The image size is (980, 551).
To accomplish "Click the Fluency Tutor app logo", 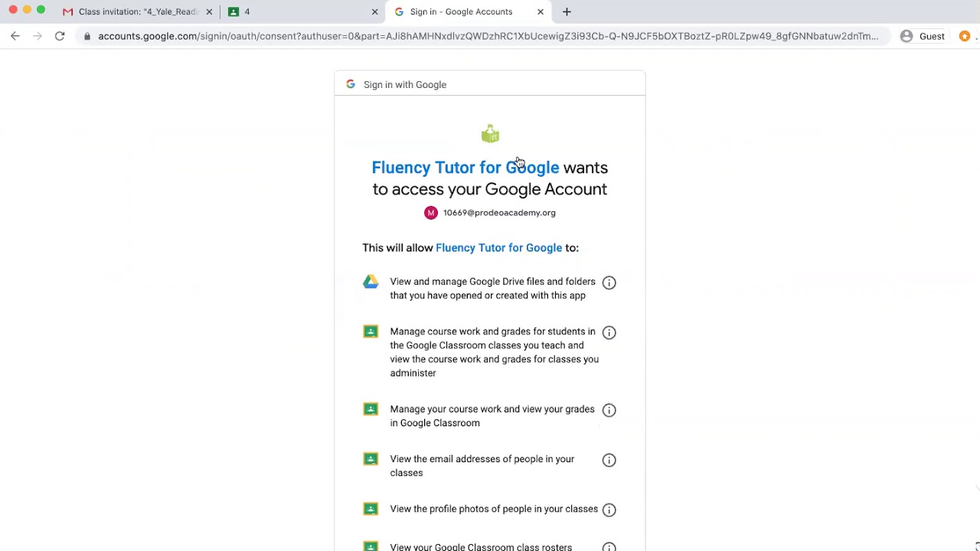I will [x=490, y=135].
